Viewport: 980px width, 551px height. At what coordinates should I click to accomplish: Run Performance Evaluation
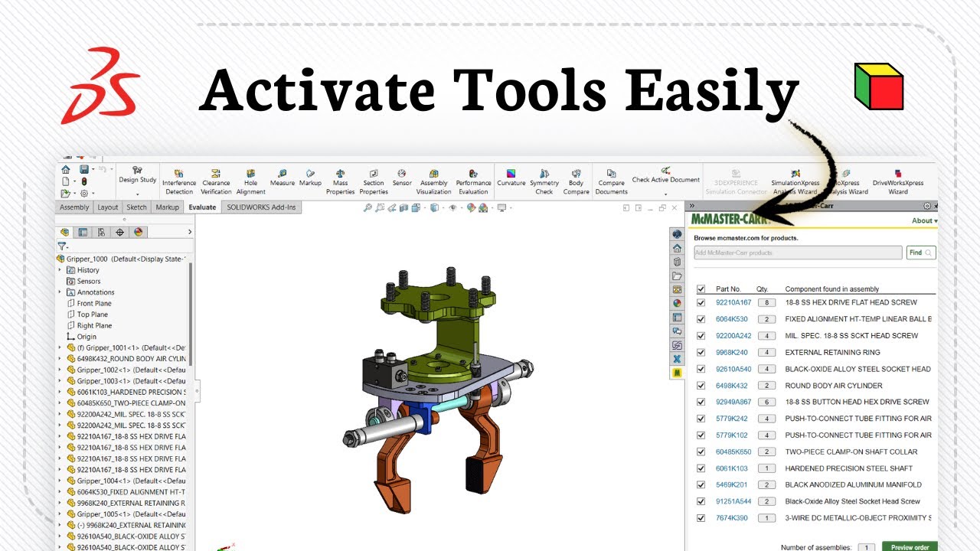pyautogui.click(x=473, y=182)
